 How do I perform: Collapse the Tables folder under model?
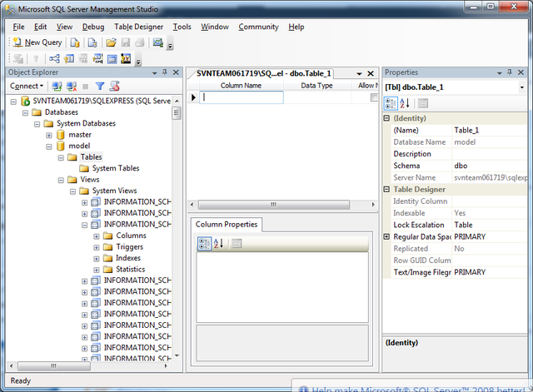point(61,157)
